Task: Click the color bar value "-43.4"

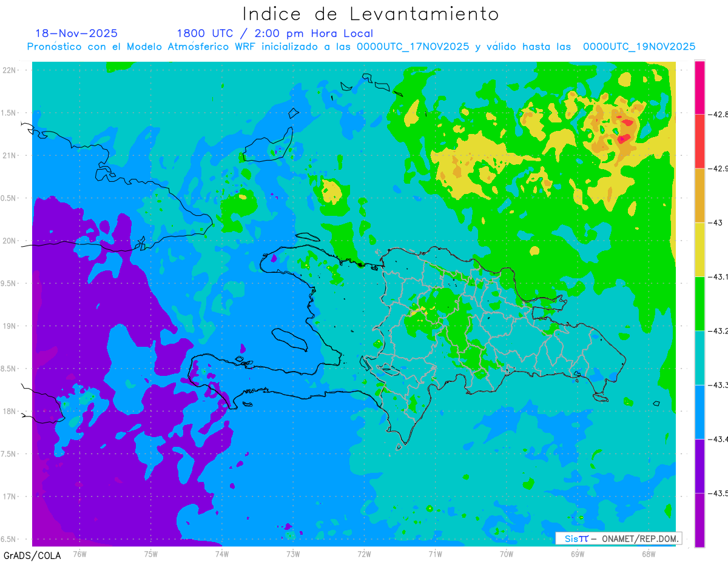Action: [x=718, y=439]
